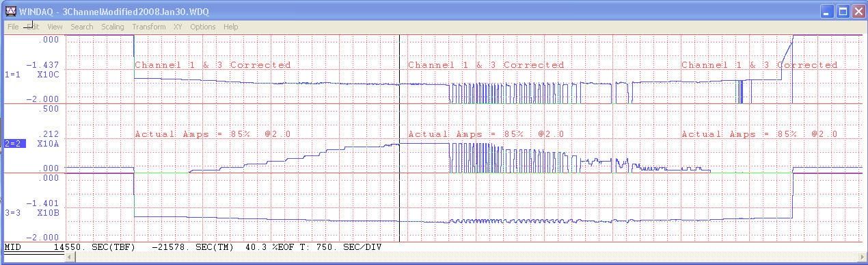Click the MID indicator in status bar
The height and width of the screenshot is (265, 868).
coord(12,247)
